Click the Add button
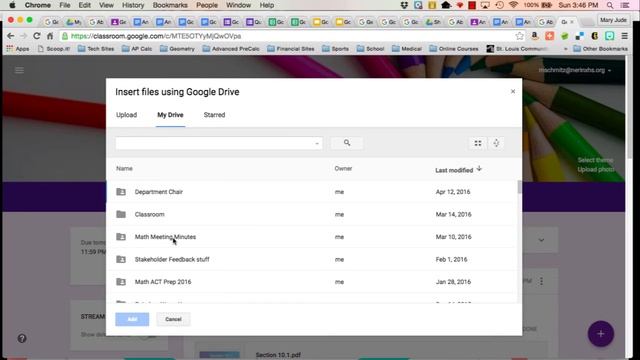Image resolution: width=640 pixels, height=360 pixels. click(132, 319)
